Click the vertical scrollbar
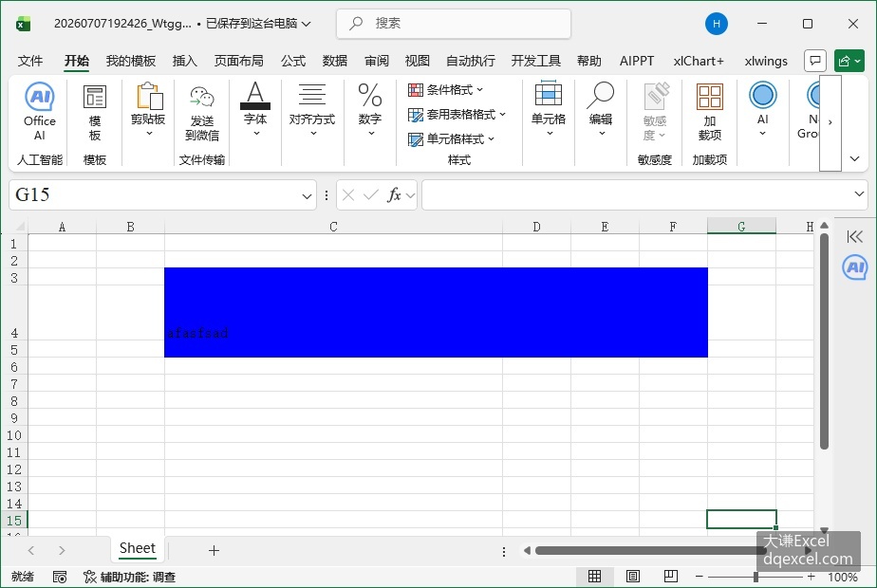Screen dimensions: 877x588 point(824,341)
